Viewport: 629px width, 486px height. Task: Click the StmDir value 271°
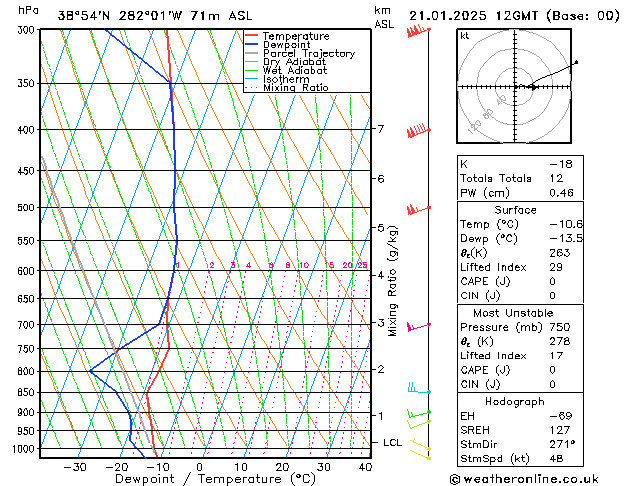pos(562,444)
